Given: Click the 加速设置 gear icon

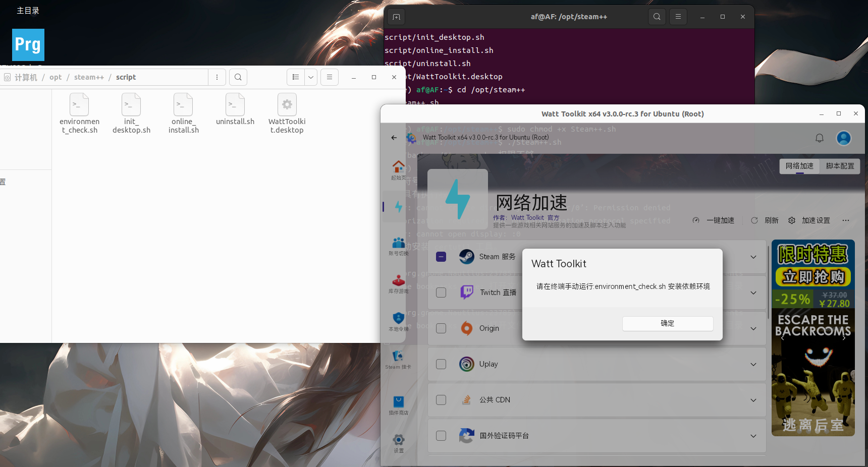Looking at the screenshot, I should (x=792, y=220).
